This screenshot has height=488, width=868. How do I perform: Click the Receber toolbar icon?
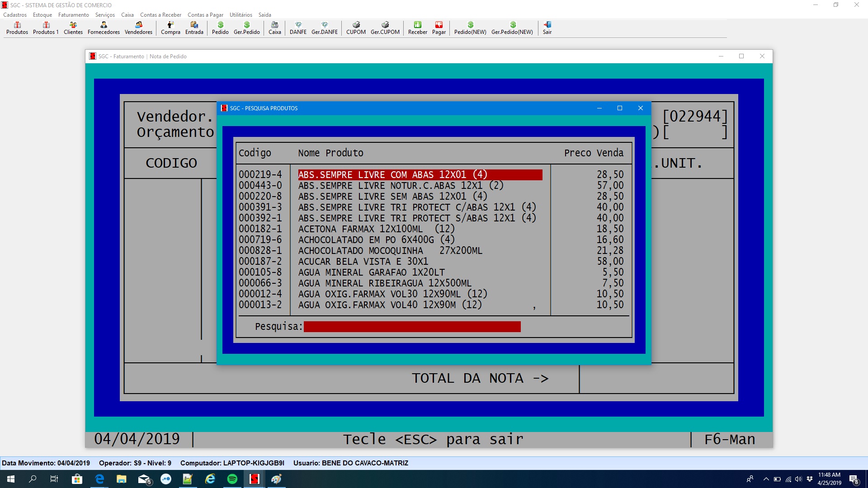click(x=417, y=28)
